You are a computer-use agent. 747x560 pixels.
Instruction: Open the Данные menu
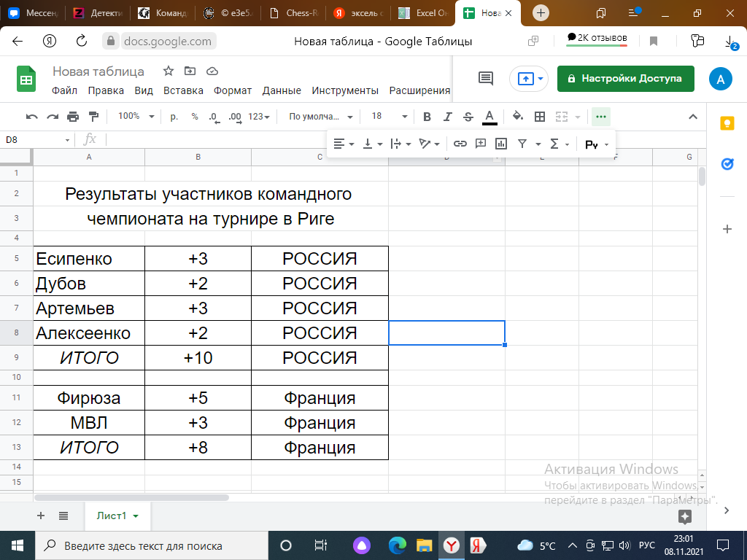[282, 90]
